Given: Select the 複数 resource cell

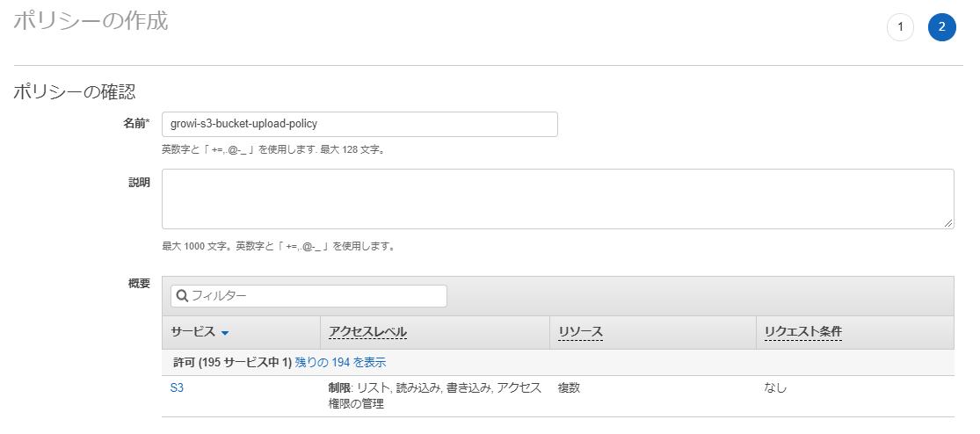Looking at the screenshot, I should click(x=569, y=387).
